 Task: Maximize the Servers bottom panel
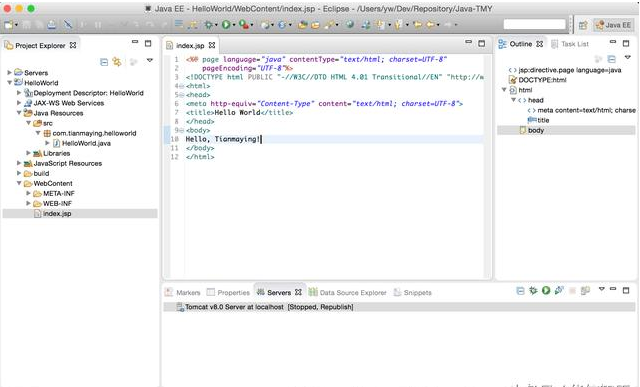[626, 290]
